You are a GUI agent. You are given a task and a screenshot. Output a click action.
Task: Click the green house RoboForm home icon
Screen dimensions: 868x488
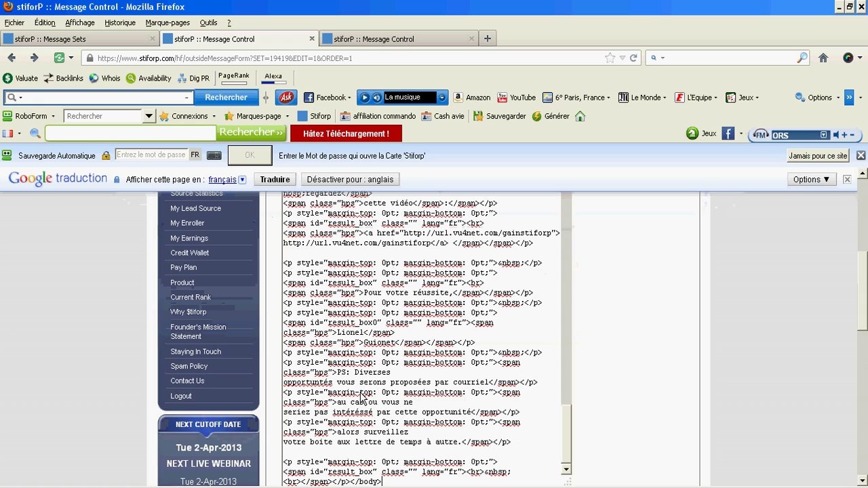click(580, 116)
